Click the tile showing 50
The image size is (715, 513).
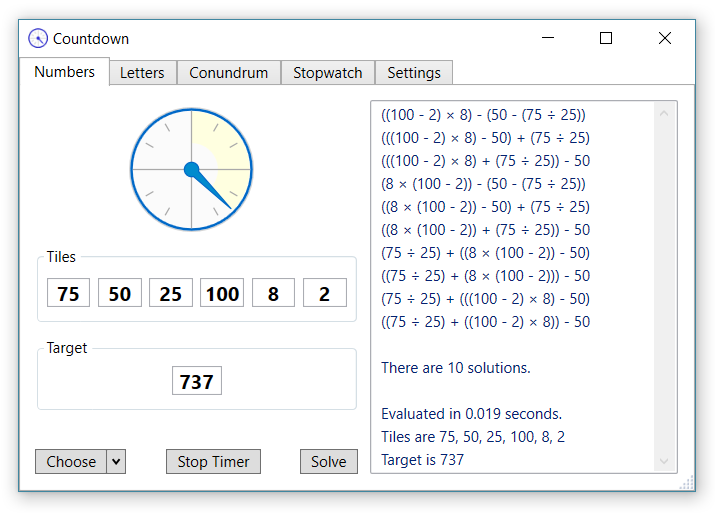click(x=120, y=293)
